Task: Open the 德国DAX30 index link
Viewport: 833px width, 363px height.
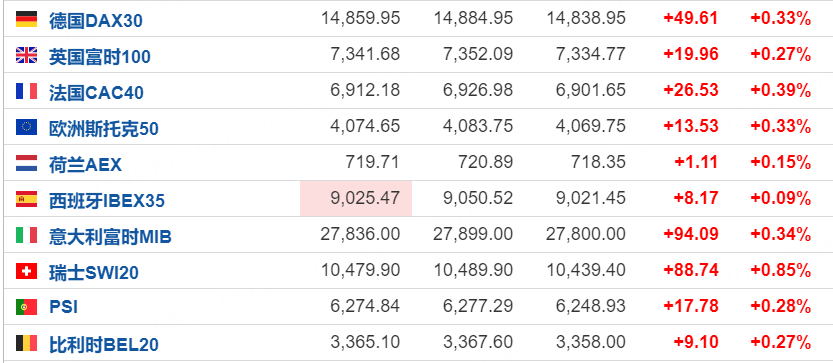Action: point(96,21)
